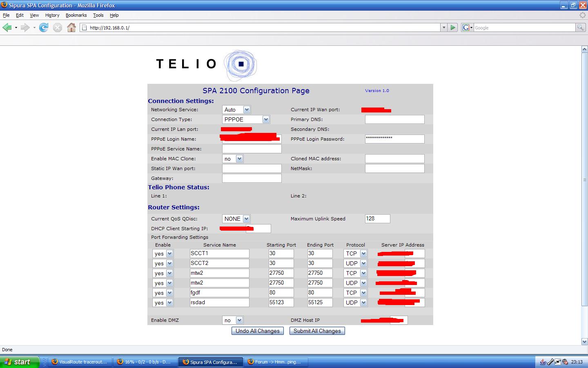
Task: Click the rsdad service name field
Action: [219, 303]
